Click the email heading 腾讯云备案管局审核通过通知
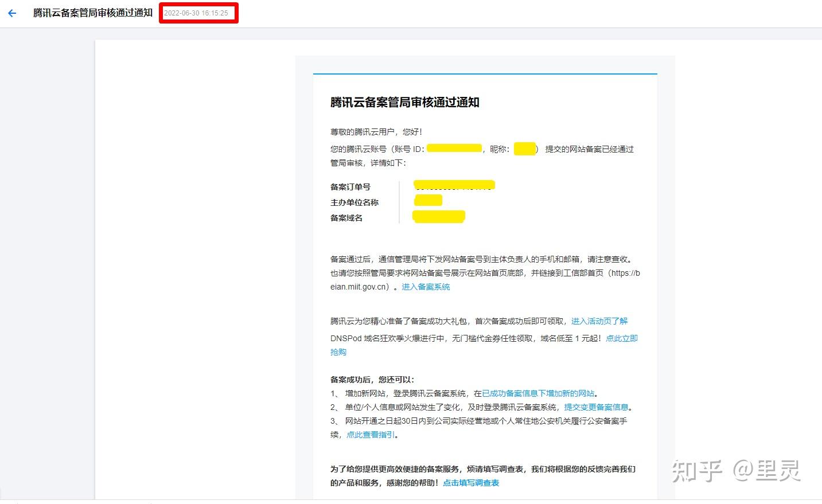The image size is (822, 504). click(405, 103)
